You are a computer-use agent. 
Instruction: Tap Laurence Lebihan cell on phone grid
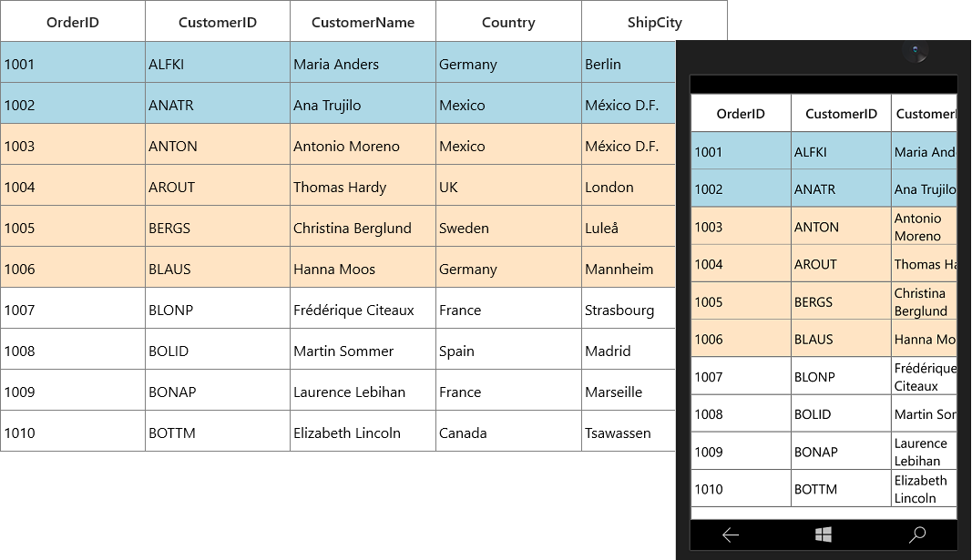tap(925, 451)
